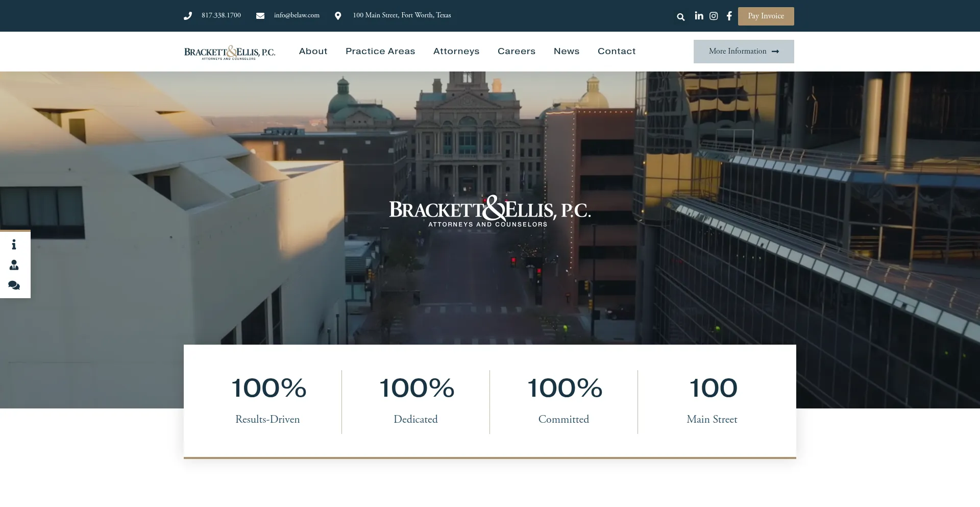Call the 817.338.1700 phone link
Image resolution: width=980 pixels, height=507 pixels.
point(221,15)
